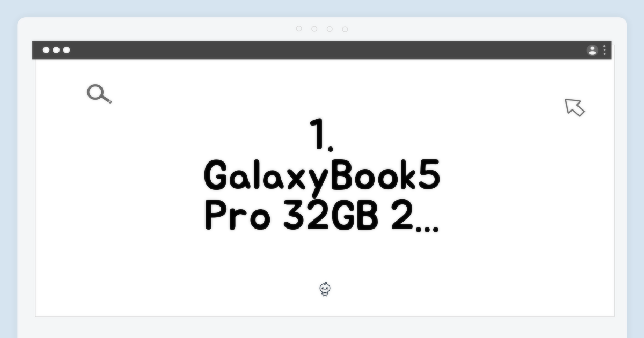Click the small mascot icon at page bottom
Screen dimensions: 644x338
pos(325,290)
